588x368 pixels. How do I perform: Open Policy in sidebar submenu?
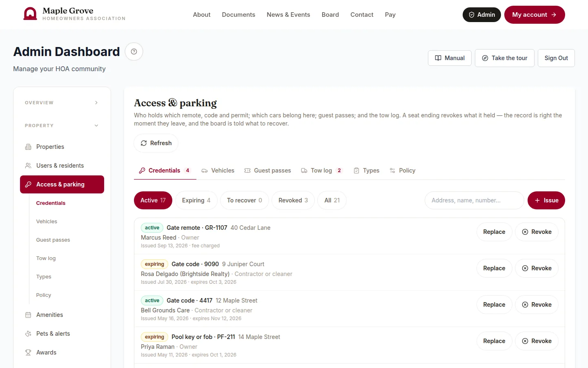coord(44,295)
